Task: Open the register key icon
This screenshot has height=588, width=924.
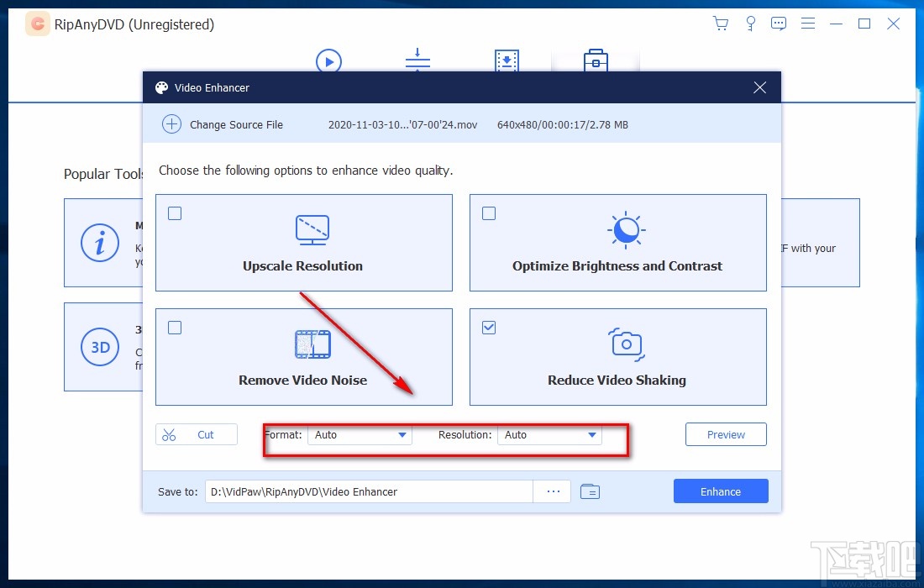Action: coord(750,24)
